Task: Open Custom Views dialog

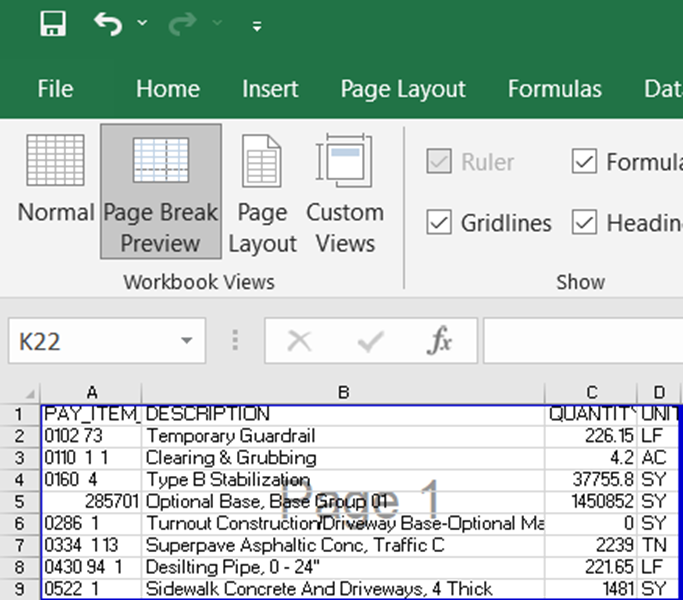Action: pos(345,192)
